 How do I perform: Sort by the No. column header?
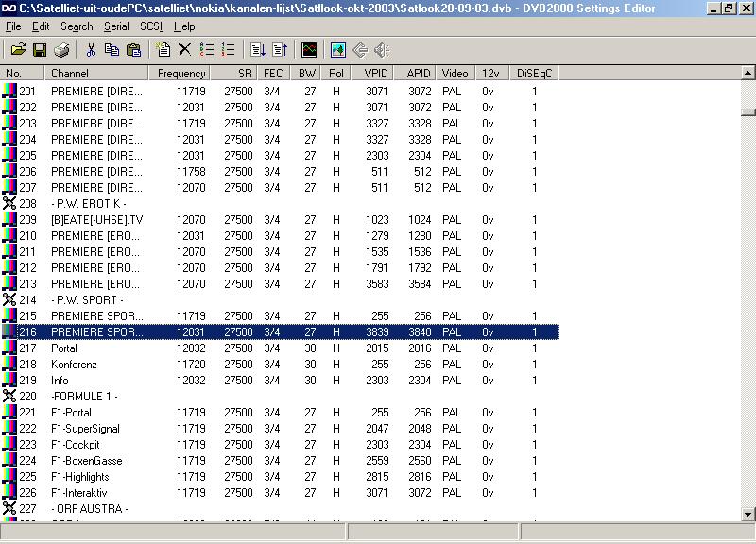[22, 74]
